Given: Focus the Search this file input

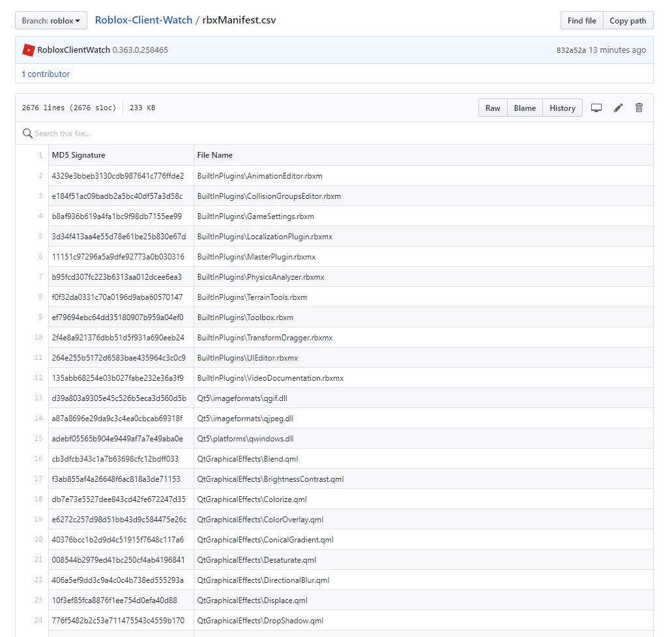Looking at the screenshot, I should (x=334, y=133).
